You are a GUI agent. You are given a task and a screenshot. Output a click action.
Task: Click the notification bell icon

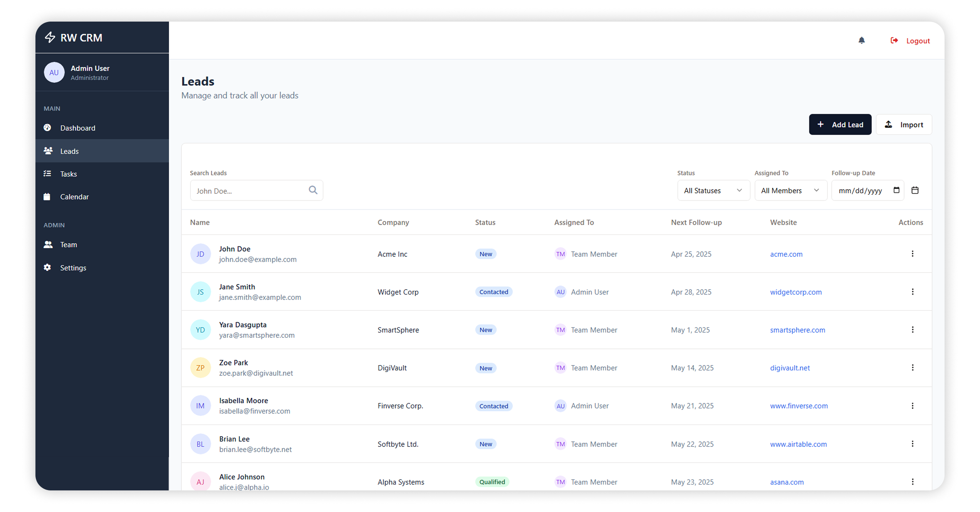click(861, 40)
